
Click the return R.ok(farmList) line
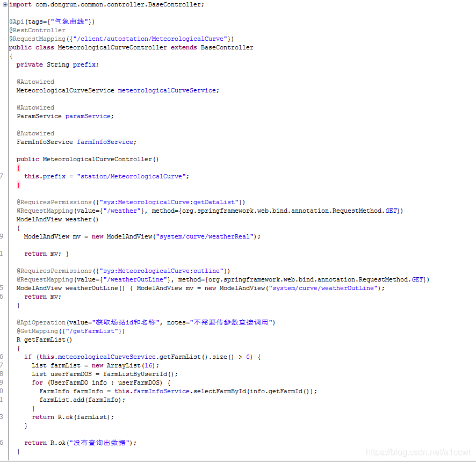pyautogui.click(x=73, y=417)
